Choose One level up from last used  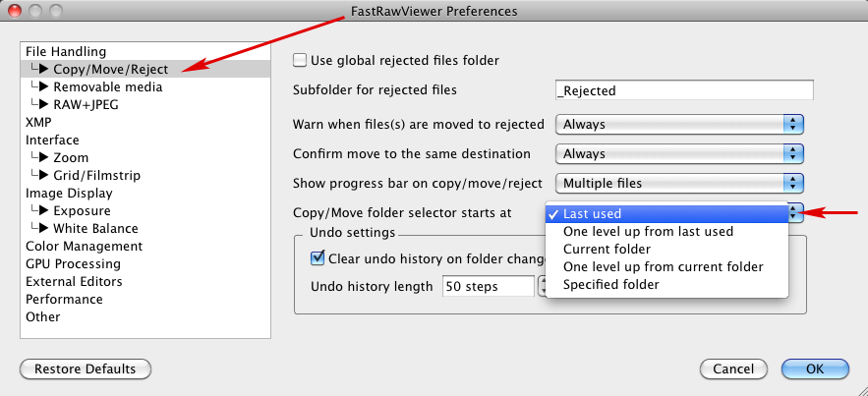pyautogui.click(x=648, y=232)
